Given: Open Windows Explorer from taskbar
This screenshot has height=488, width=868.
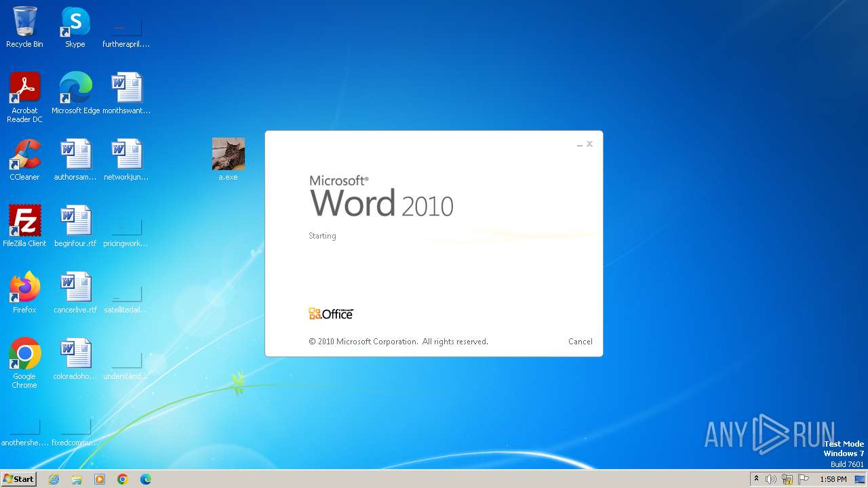Looking at the screenshot, I should pos(77,479).
